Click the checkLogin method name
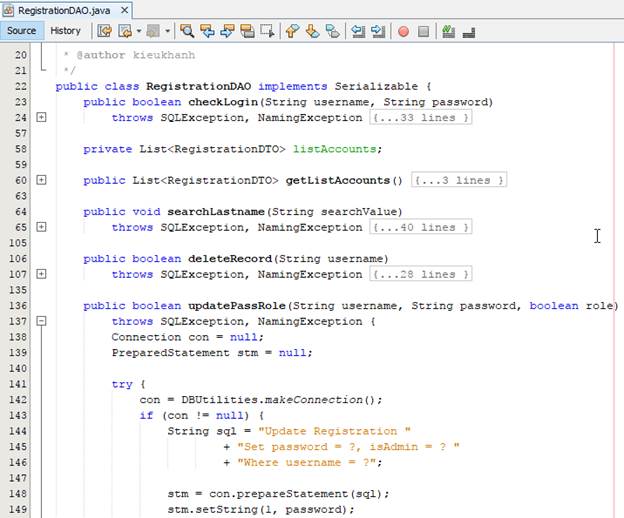Screen dimensions: 624x518 point(223,102)
